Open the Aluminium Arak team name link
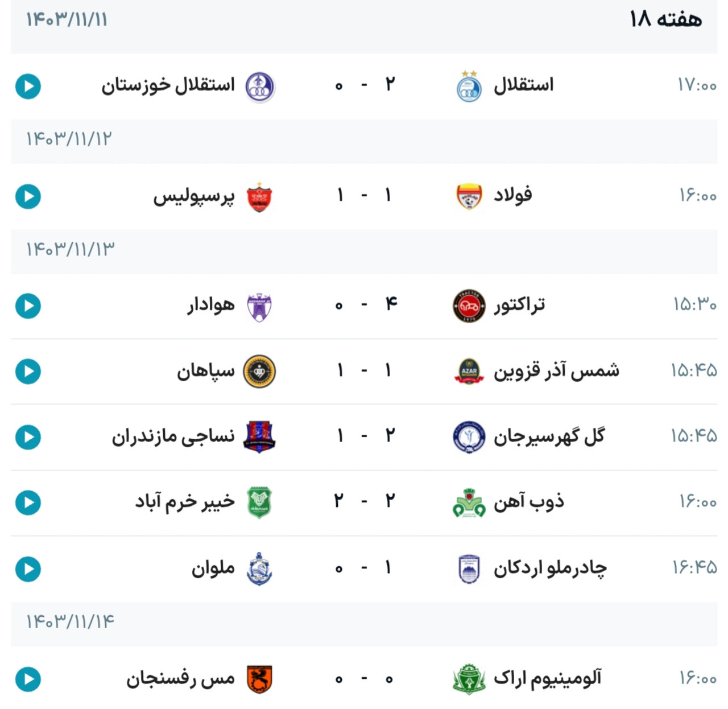 [547, 678]
